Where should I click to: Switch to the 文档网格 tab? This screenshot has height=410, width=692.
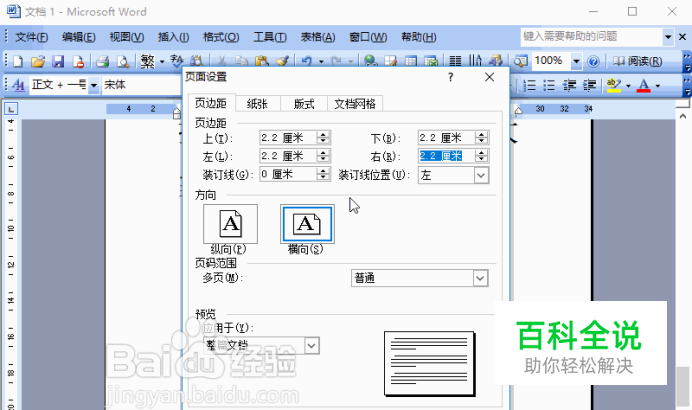(355, 104)
